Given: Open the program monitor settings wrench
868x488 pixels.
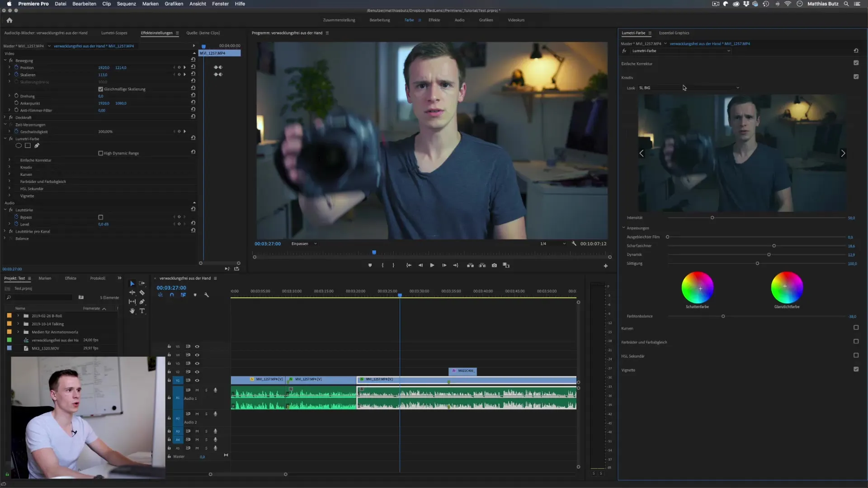Looking at the screenshot, I should pyautogui.click(x=574, y=244).
